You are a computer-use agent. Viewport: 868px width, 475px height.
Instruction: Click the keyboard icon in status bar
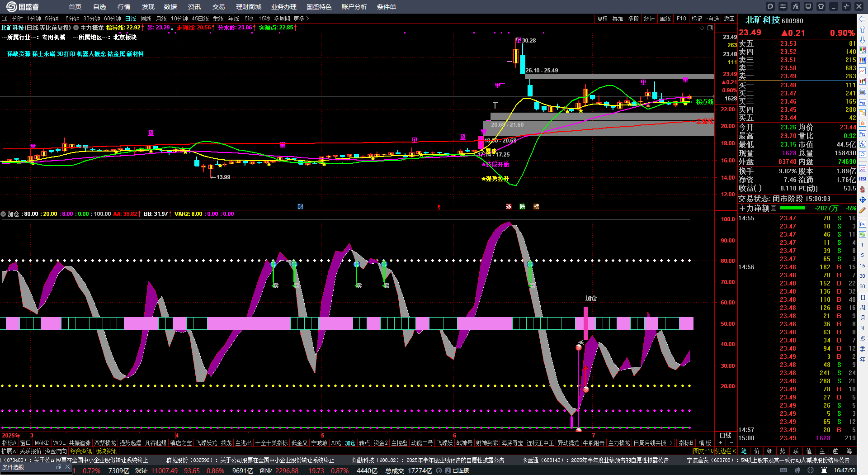[783, 470]
